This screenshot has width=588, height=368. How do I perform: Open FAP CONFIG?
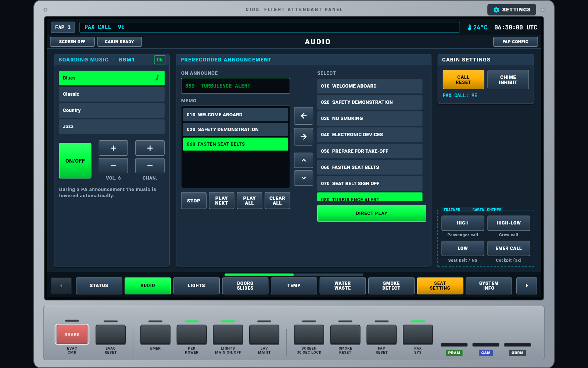[515, 42]
